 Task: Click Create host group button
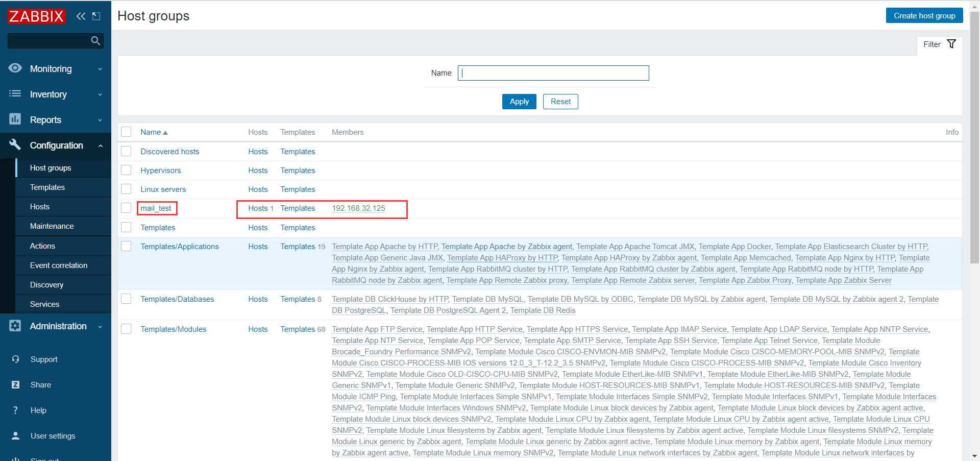[924, 15]
